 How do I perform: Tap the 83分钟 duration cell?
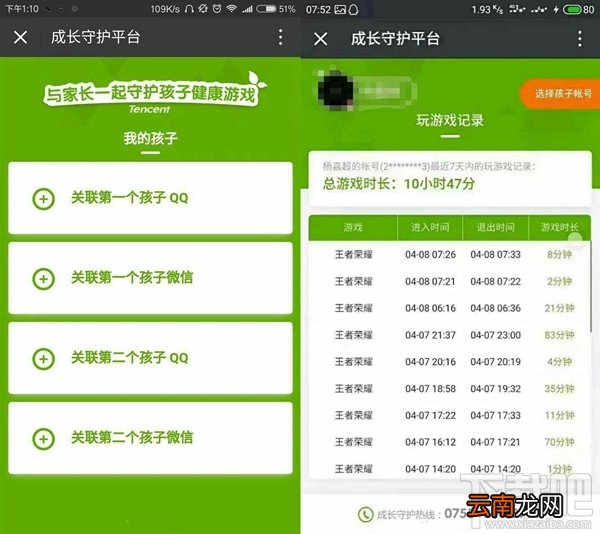tap(559, 335)
